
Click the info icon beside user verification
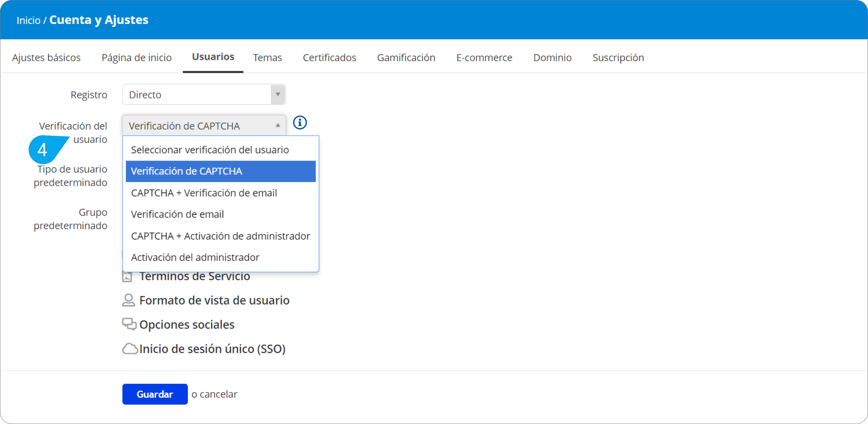tap(300, 122)
